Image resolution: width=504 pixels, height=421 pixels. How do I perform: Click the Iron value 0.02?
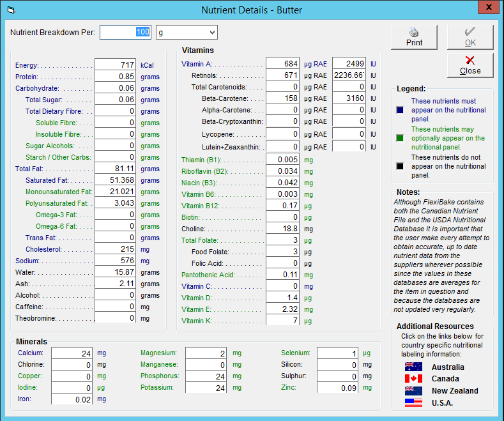click(x=72, y=399)
